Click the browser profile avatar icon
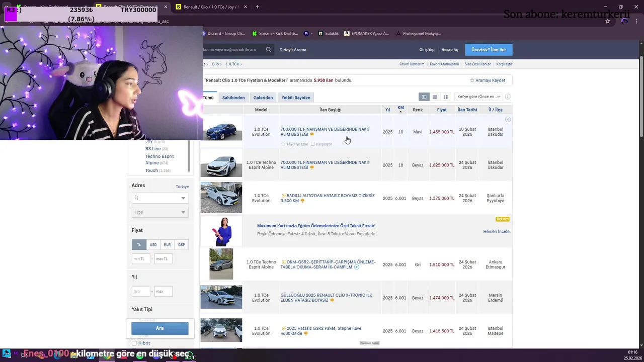 (x=624, y=21)
